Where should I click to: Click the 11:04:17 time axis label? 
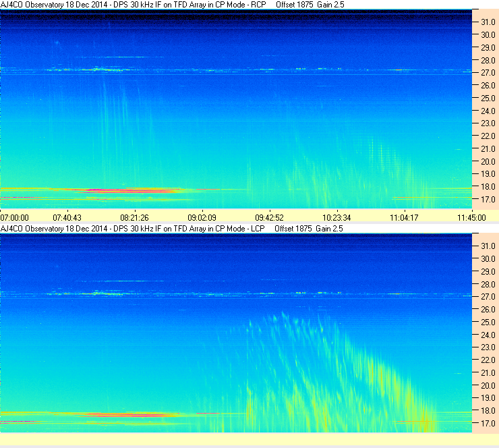(404, 218)
